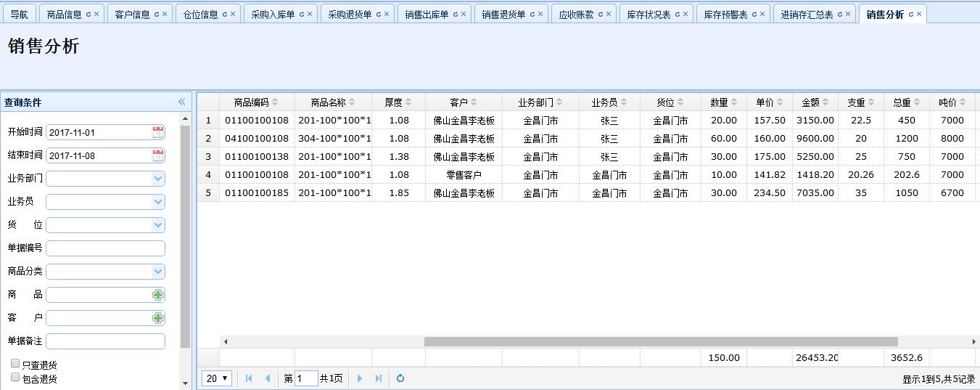Jump to the last page in pager

[379, 378]
